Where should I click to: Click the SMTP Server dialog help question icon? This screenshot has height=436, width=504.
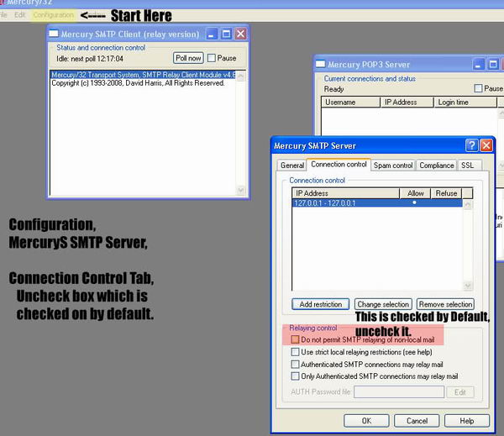click(x=471, y=145)
